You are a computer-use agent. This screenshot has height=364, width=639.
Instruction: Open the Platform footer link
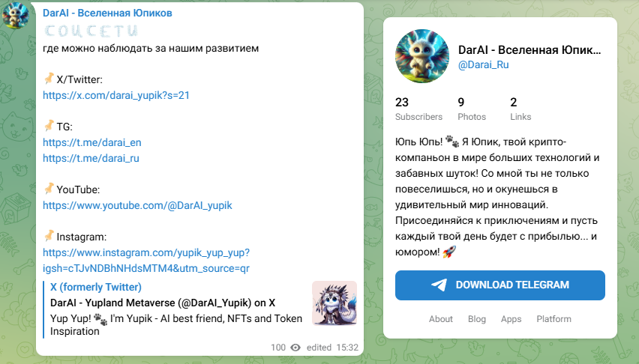pyautogui.click(x=553, y=319)
